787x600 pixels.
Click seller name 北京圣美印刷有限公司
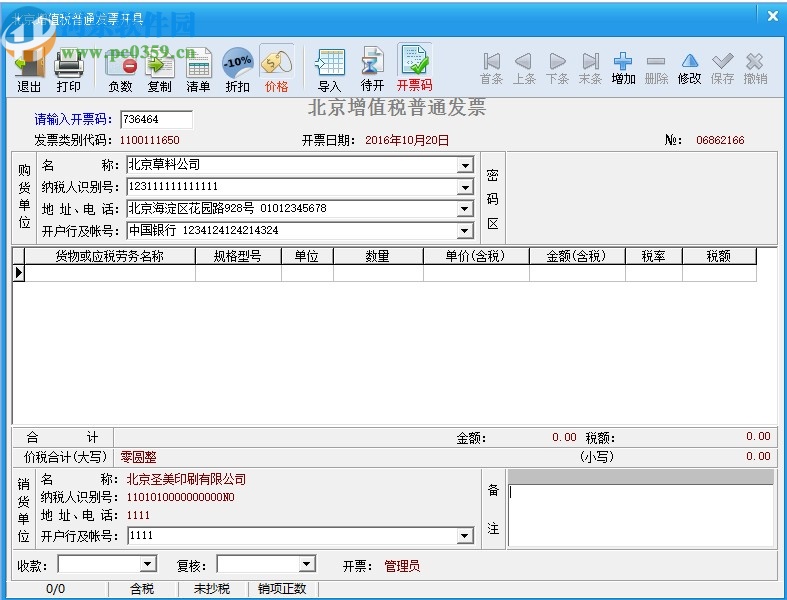[186, 479]
